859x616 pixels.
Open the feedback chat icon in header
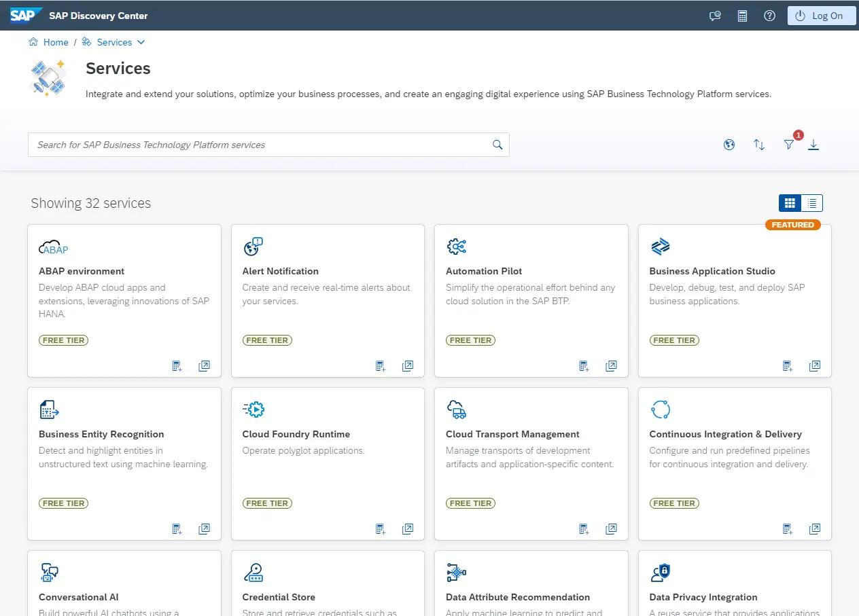pyautogui.click(x=714, y=16)
